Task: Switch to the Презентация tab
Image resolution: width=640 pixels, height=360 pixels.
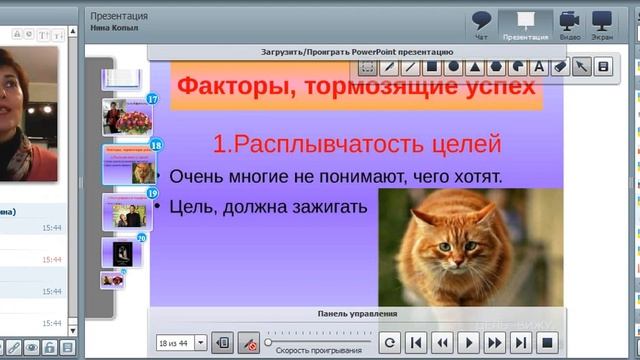Action: point(525,25)
